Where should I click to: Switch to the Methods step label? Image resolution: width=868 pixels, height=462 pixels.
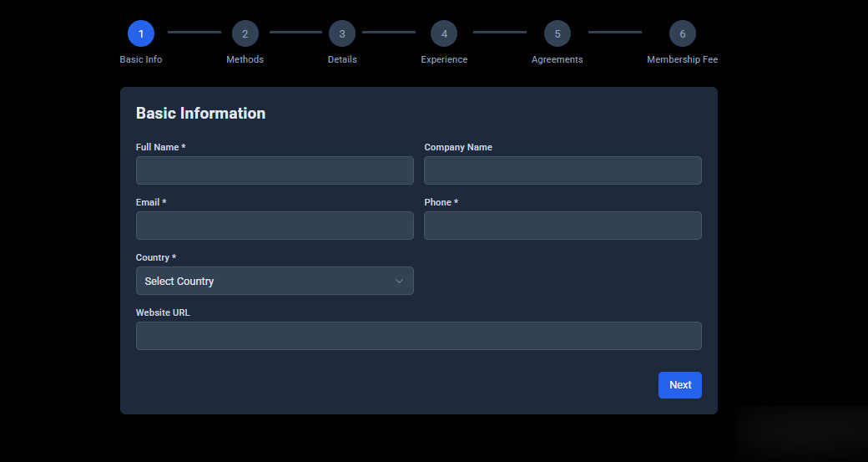(245, 59)
